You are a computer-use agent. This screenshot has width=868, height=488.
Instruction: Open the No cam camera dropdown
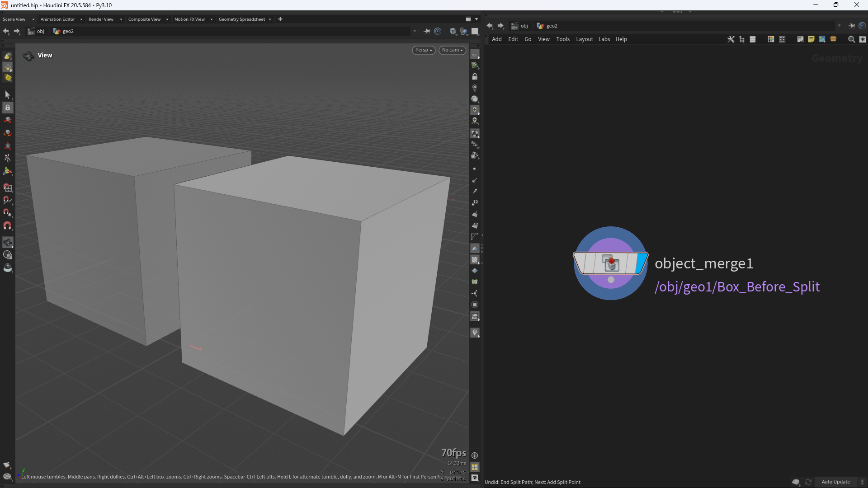(x=452, y=50)
